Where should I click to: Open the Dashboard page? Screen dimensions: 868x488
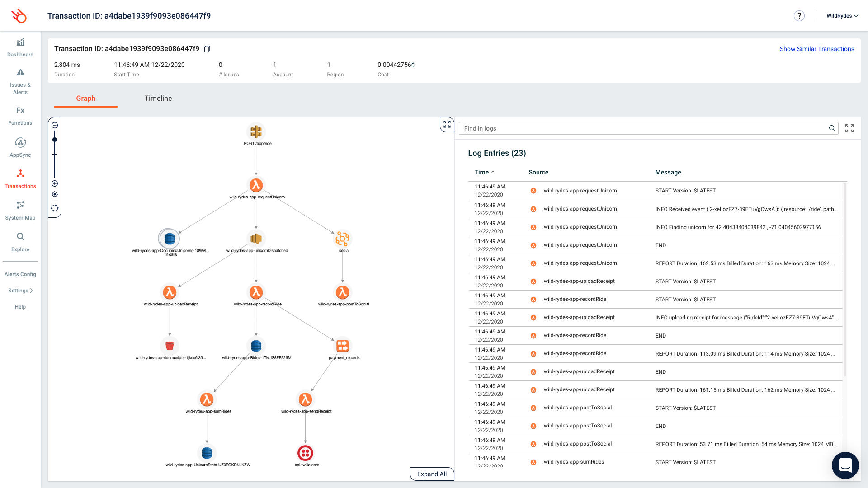(20, 48)
